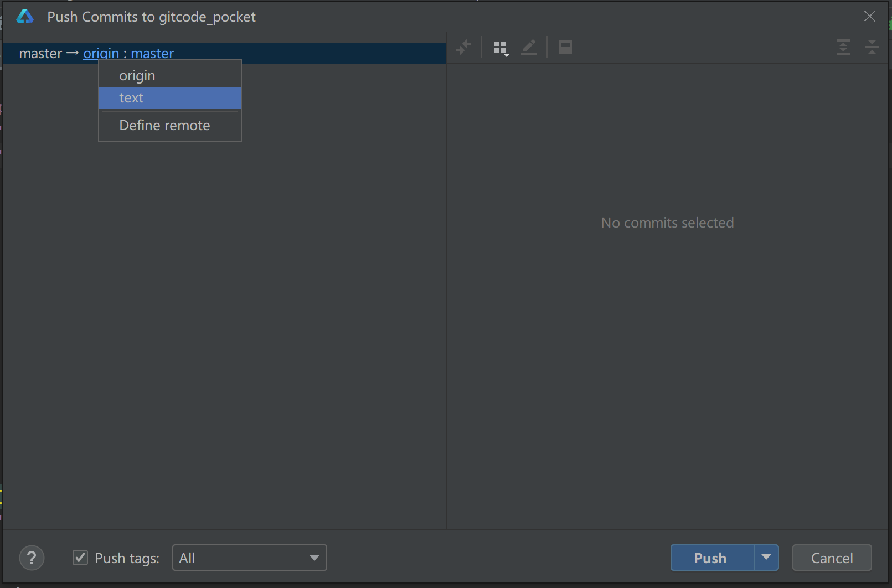Screen dimensions: 892x588
Task: Expand the Push button dropdown arrow
Action: (x=766, y=558)
